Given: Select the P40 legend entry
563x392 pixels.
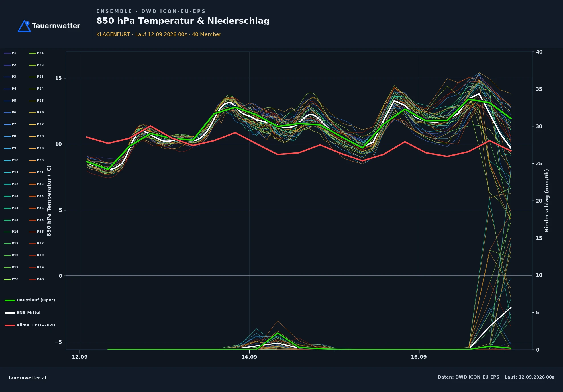Looking at the screenshot, I should pyautogui.click(x=36, y=279).
